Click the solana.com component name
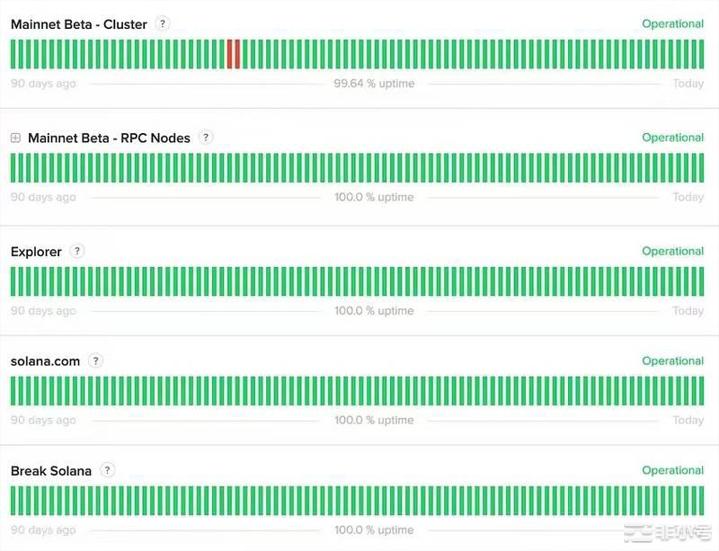 [45, 362]
